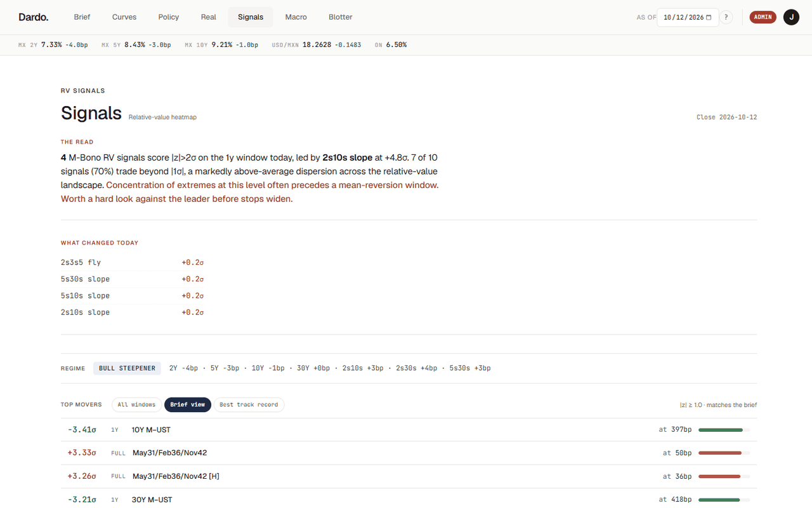
Task: Open the user avatar J menu
Action: 791,17
